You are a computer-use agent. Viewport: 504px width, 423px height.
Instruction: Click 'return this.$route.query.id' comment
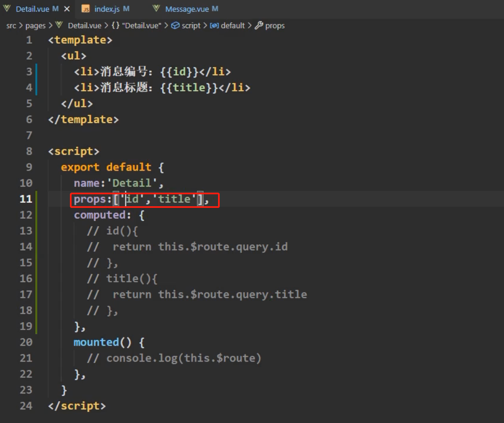[x=200, y=247]
